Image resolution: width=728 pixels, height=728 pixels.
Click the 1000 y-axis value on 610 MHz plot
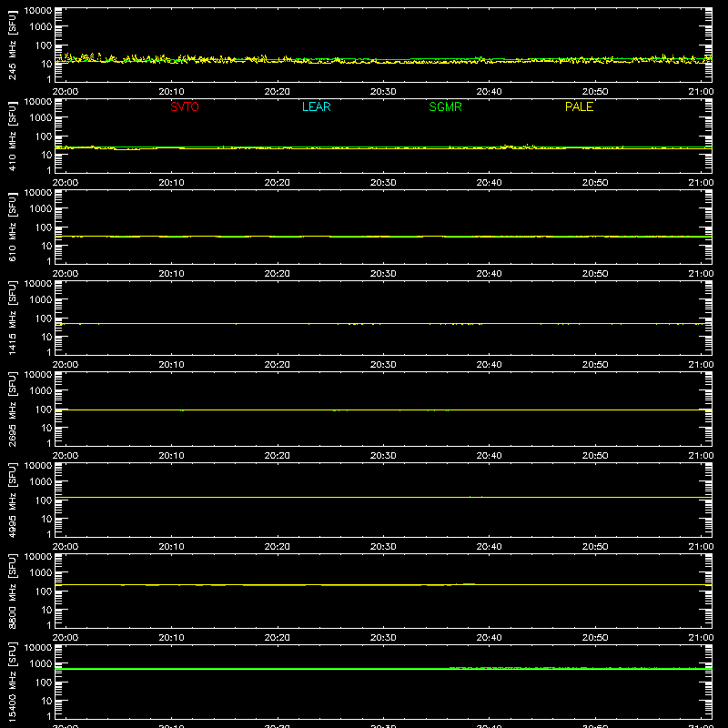pyautogui.click(x=41, y=209)
